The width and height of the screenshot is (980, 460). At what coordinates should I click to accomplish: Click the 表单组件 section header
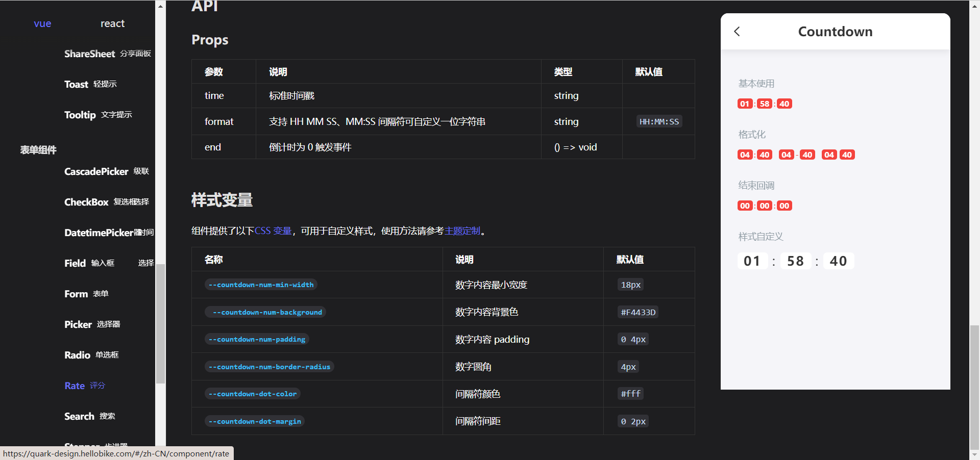(38, 149)
